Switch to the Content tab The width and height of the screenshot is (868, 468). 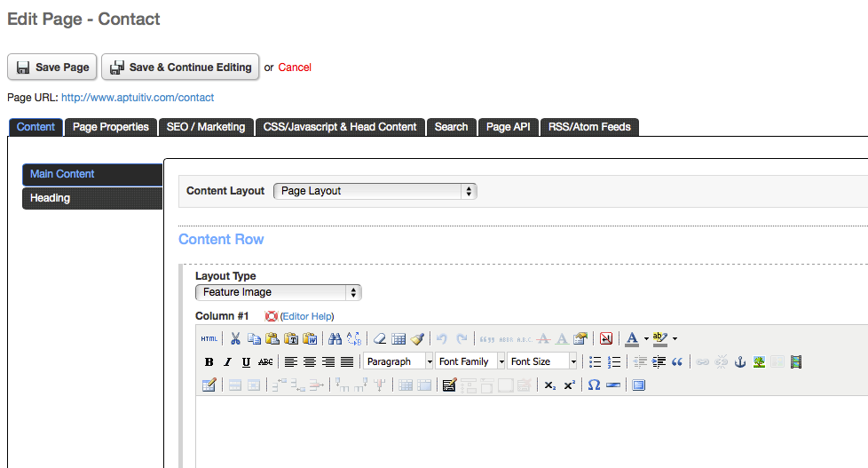36,127
